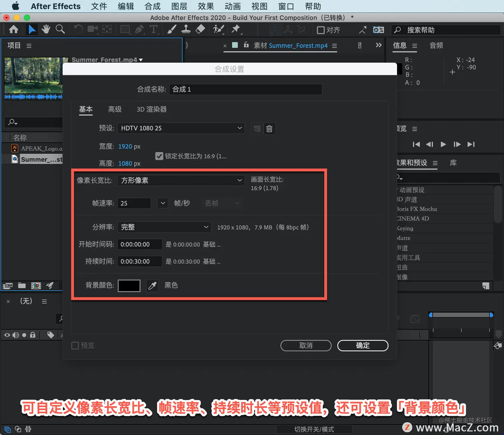The width and height of the screenshot is (504, 435).
Task: Toggle the 对齐 snapping checkbox
Action: pos(321,30)
